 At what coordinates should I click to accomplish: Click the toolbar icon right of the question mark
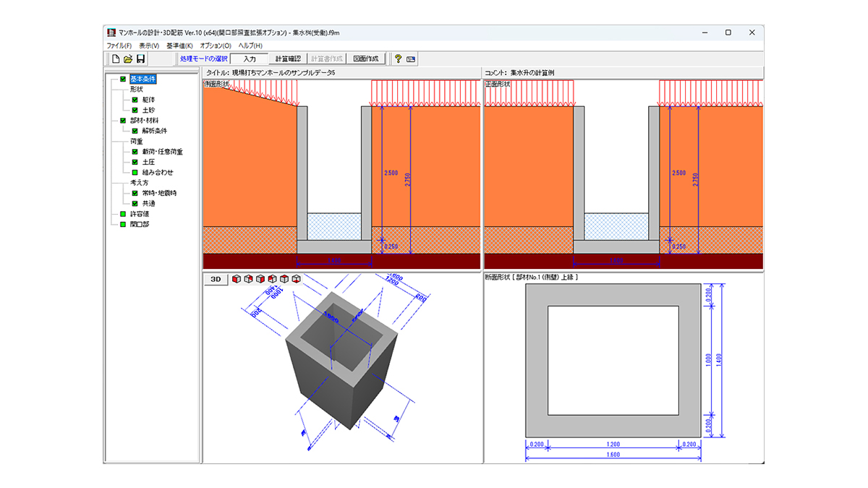pyautogui.click(x=411, y=59)
